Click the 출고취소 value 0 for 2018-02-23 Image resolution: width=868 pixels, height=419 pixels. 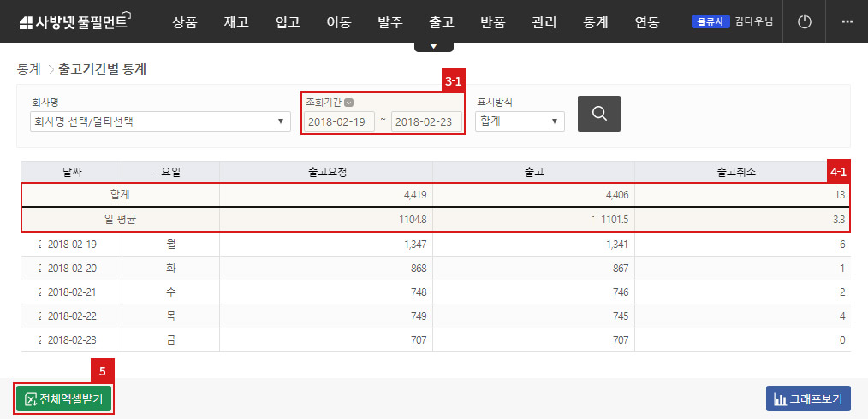842,340
